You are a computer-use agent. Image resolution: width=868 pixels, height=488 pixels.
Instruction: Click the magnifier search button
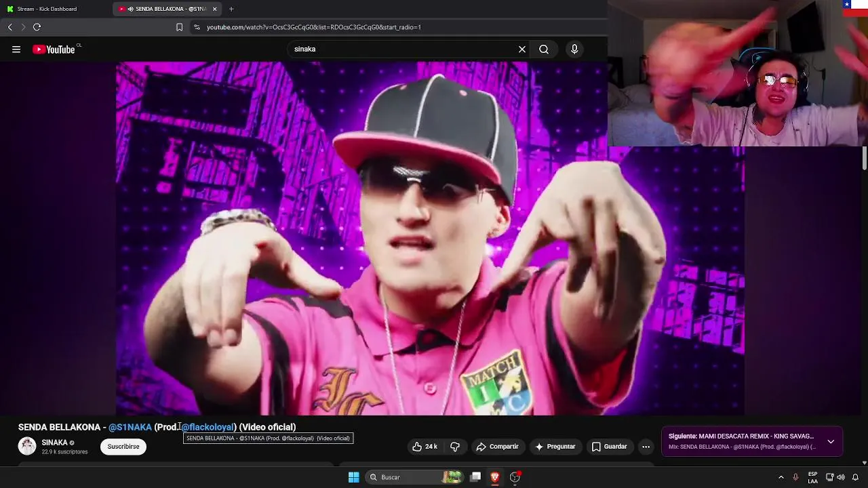544,49
